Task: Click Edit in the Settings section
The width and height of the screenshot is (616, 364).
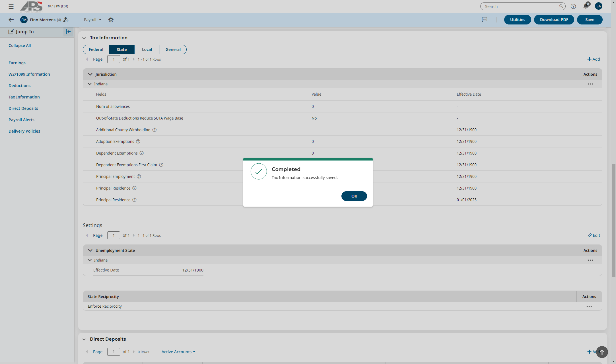Action: pos(594,235)
